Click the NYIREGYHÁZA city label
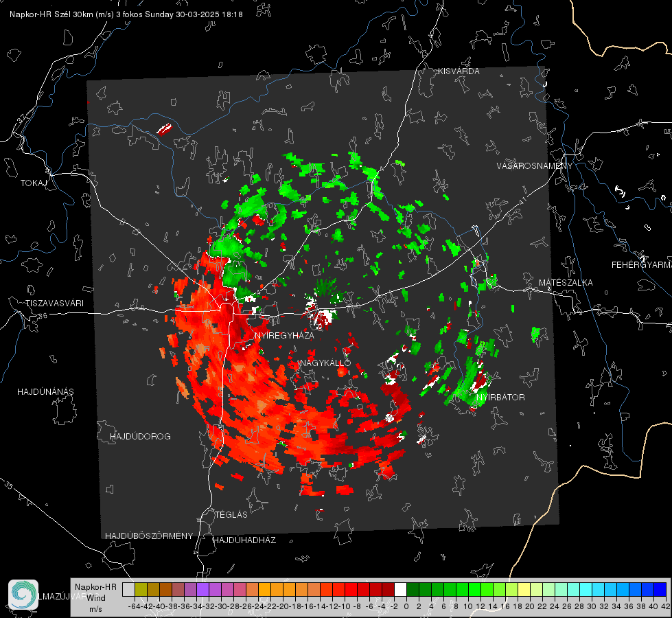The image size is (672, 618). 284,335
